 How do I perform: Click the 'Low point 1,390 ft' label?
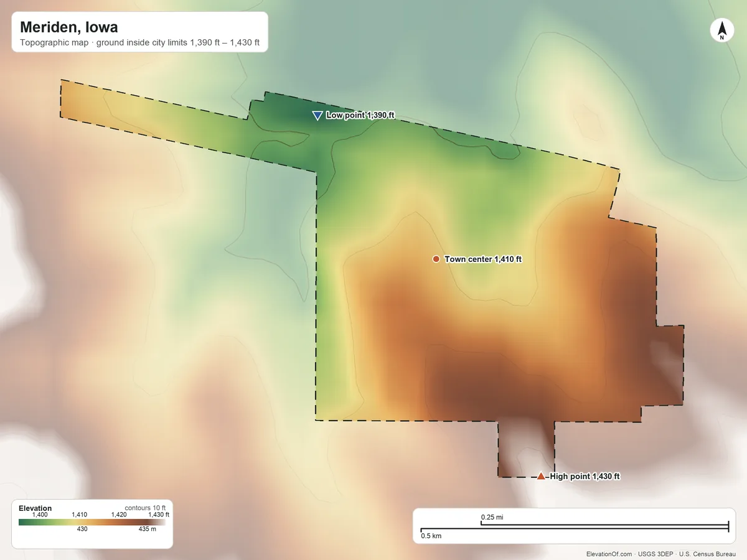coord(360,116)
